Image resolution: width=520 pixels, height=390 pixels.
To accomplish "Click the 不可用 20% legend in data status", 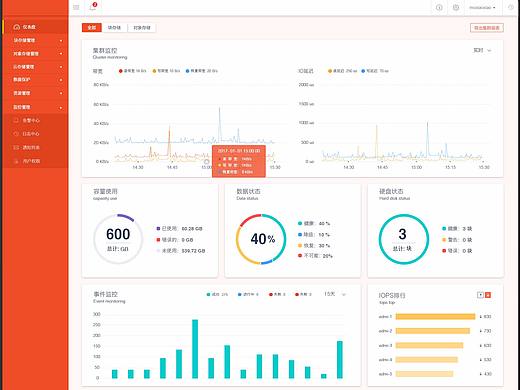I will pyautogui.click(x=315, y=256).
